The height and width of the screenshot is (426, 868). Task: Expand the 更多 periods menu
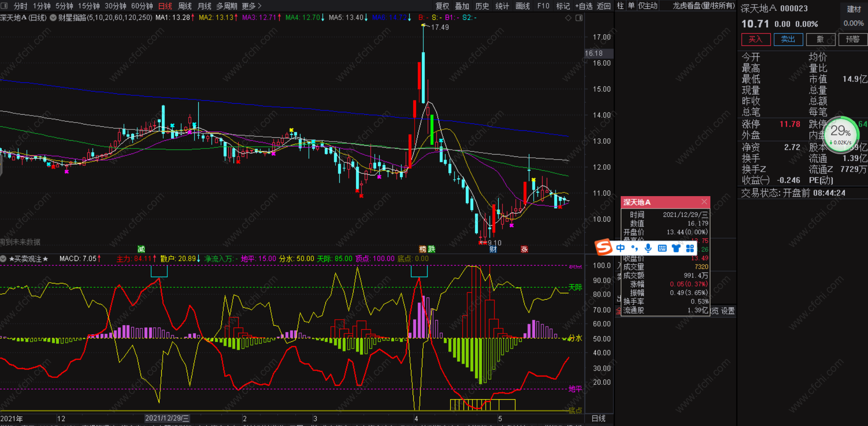click(x=251, y=6)
